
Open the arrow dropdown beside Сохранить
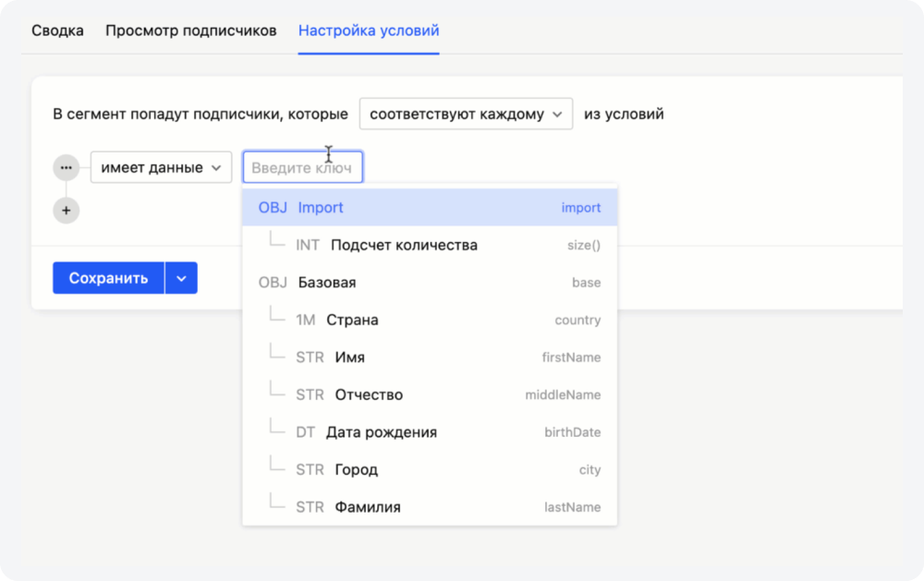[181, 278]
